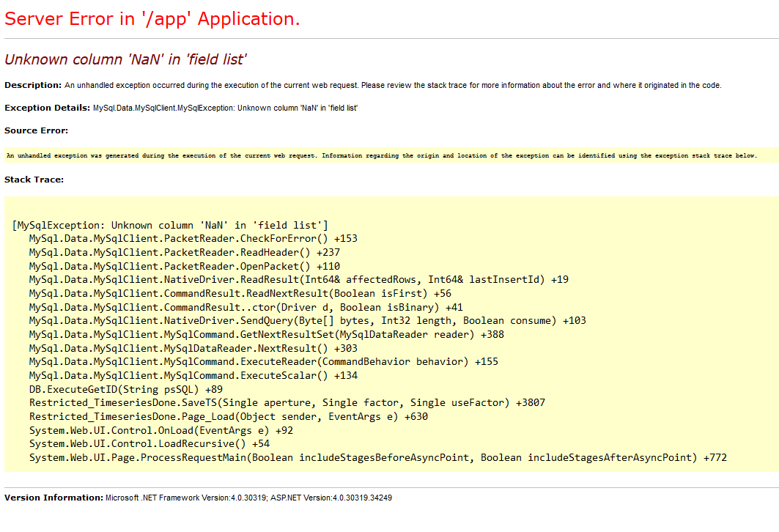Click the PacketReader.OpenPacket() +110 line
Screen dimensions: 779x532
pyautogui.click(x=184, y=266)
